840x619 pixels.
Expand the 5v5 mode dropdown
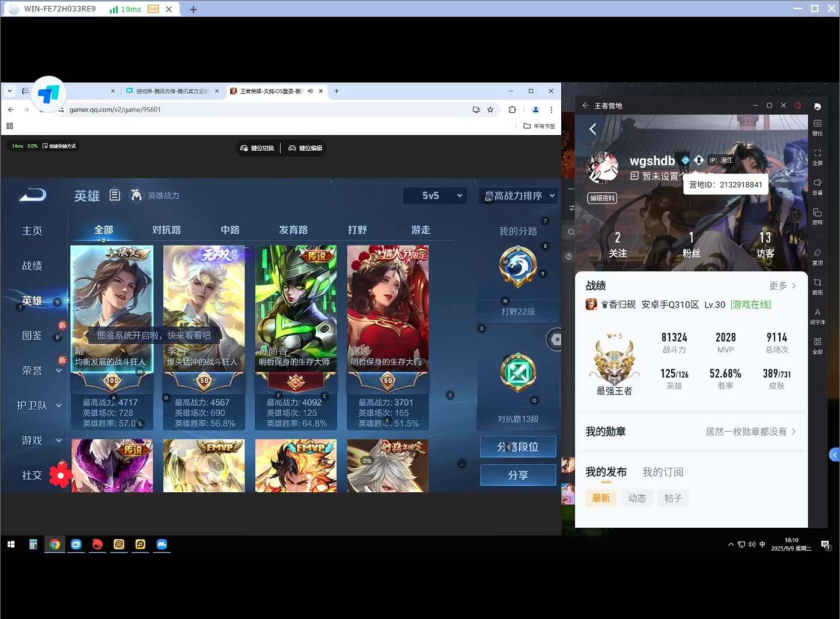436,196
